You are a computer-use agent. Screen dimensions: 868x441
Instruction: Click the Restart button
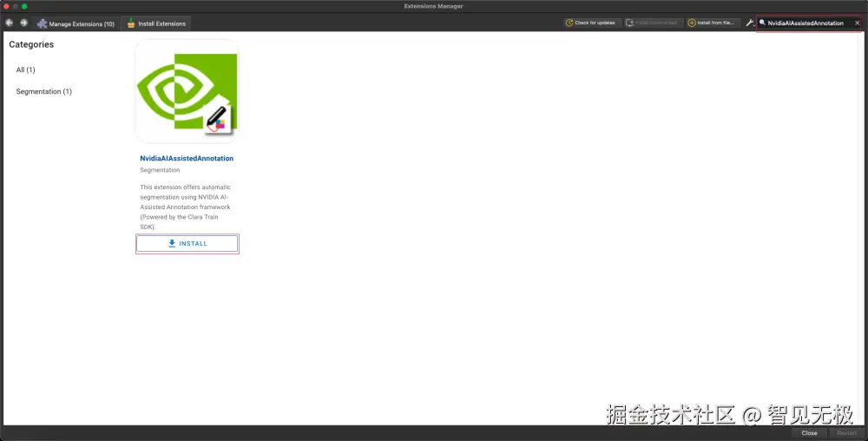tap(846, 432)
